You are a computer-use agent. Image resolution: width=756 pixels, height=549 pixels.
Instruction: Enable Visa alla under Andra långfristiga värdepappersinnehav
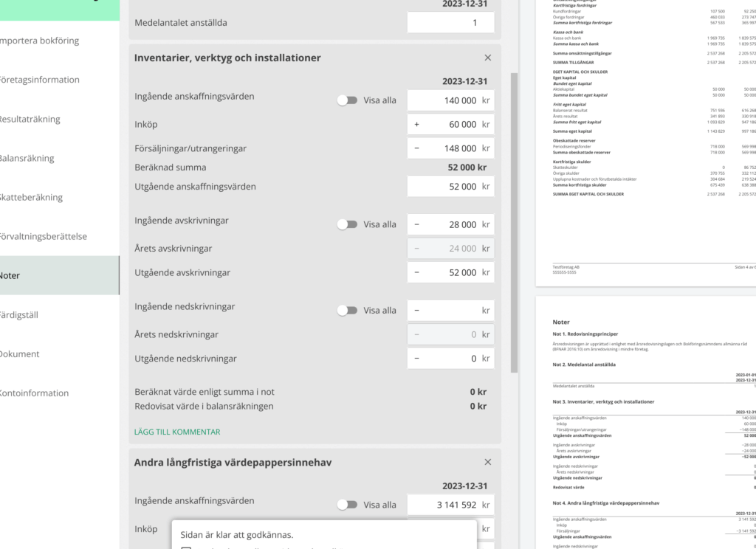[347, 505]
